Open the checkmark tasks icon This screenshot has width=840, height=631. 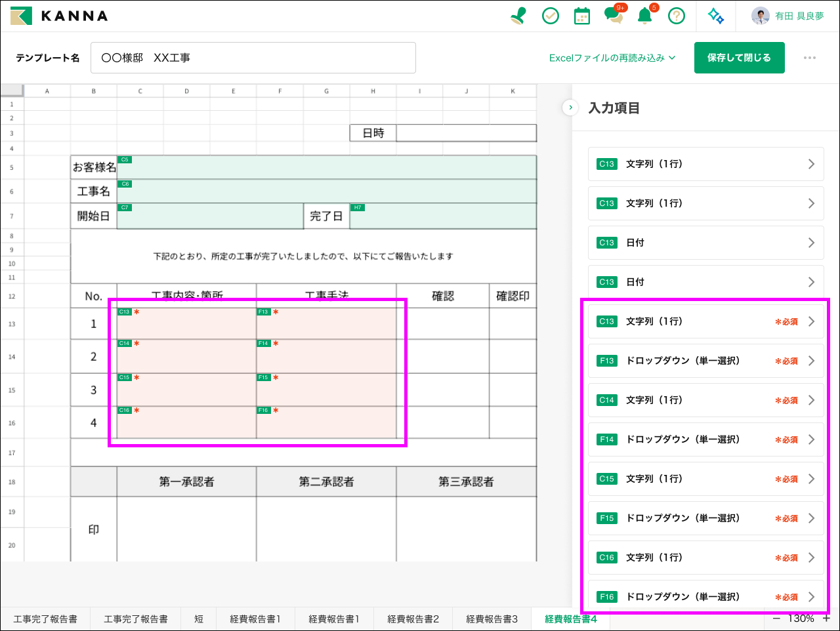pos(551,16)
